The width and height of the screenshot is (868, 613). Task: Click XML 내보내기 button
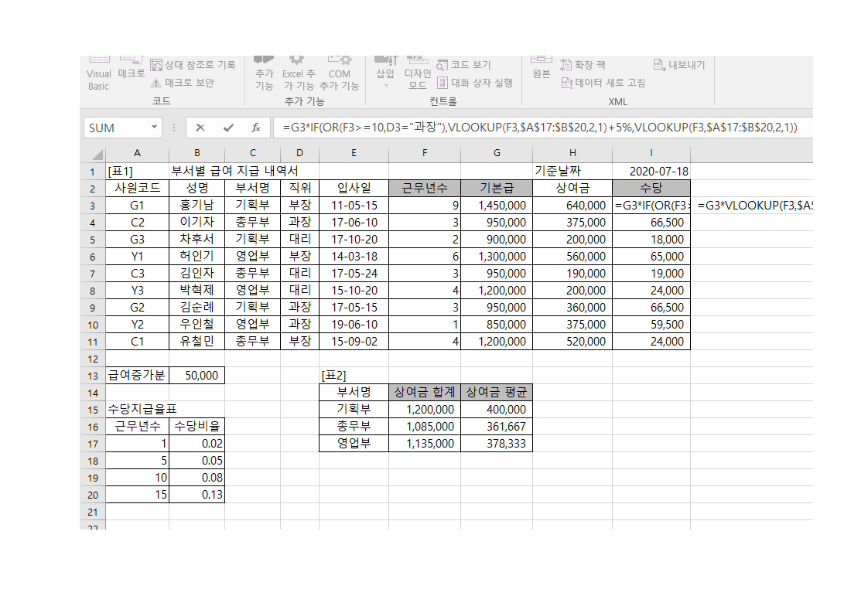pos(679,65)
